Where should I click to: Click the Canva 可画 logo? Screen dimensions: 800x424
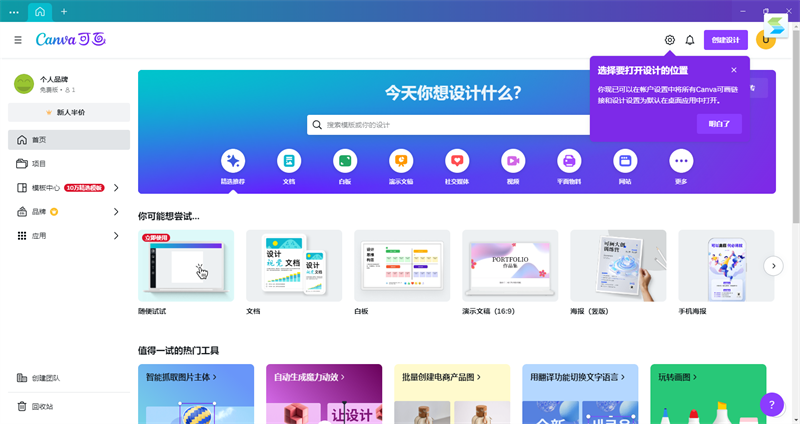tap(70, 39)
